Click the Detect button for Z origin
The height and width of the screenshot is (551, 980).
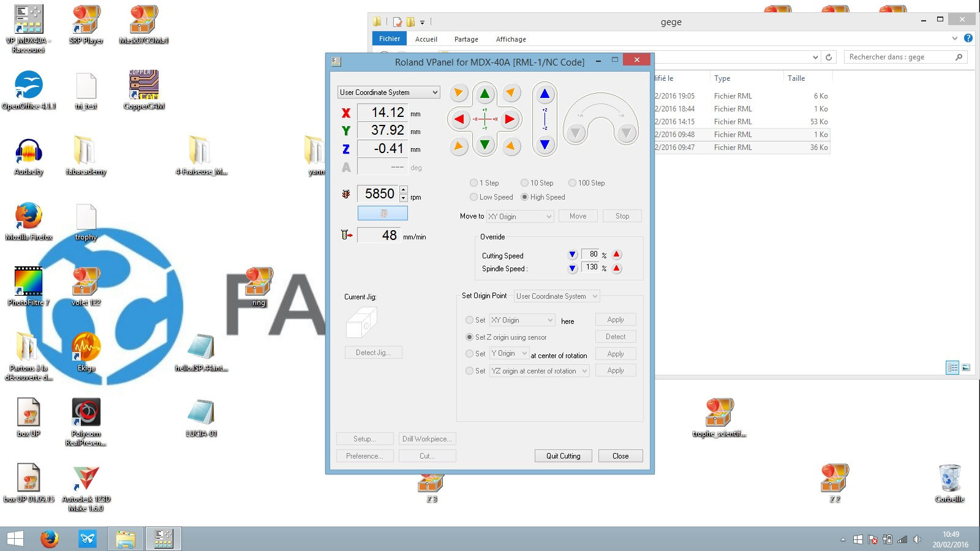point(616,337)
